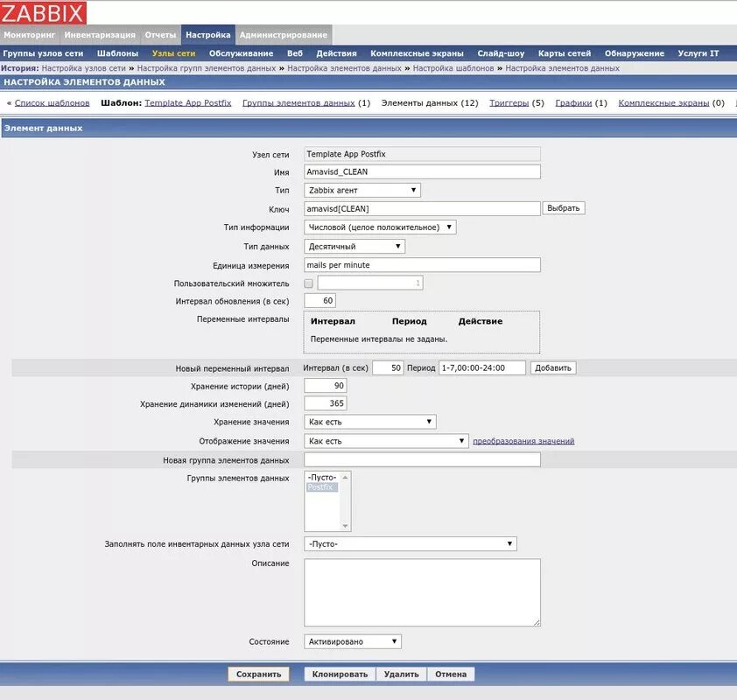The image size is (737, 700).
Task: Open the Обслуживание submenu item
Action: [241, 53]
